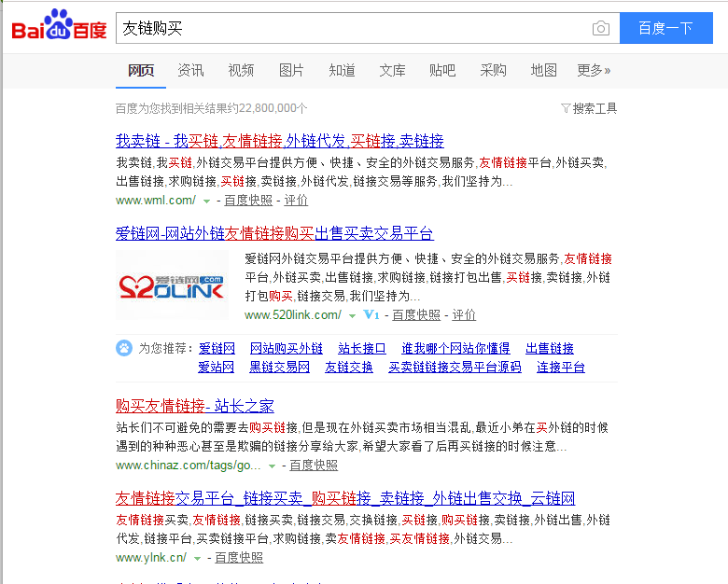Image resolution: width=728 pixels, height=584 pixels.
Task: Switch to the 资讯 tab
Action: click(x=190, y=71)
